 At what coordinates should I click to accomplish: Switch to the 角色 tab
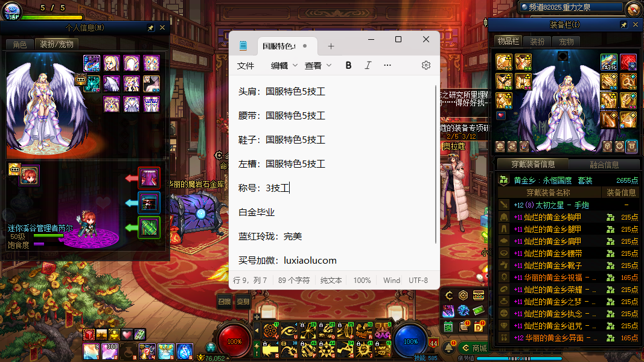19,44
